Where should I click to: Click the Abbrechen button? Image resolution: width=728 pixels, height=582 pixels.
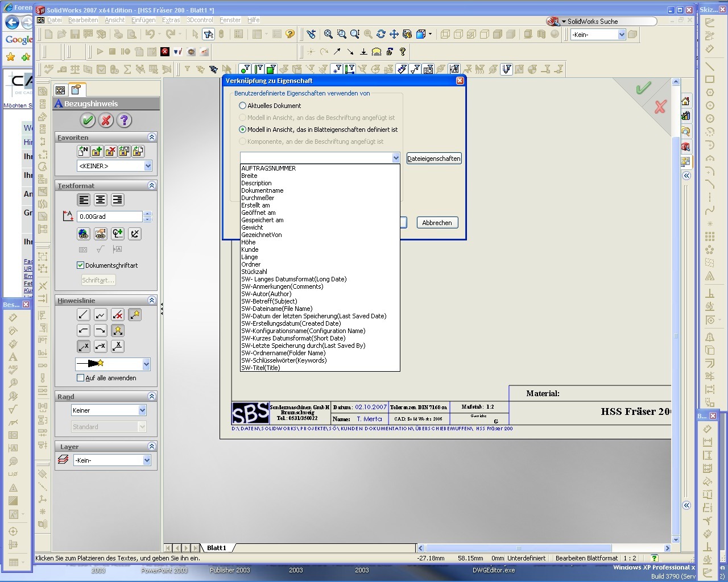(x=437, y=223)
